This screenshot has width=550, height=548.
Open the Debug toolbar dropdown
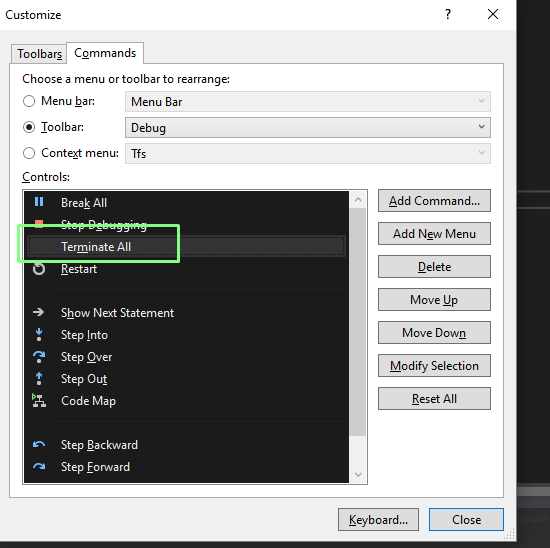tap(308, 128)
